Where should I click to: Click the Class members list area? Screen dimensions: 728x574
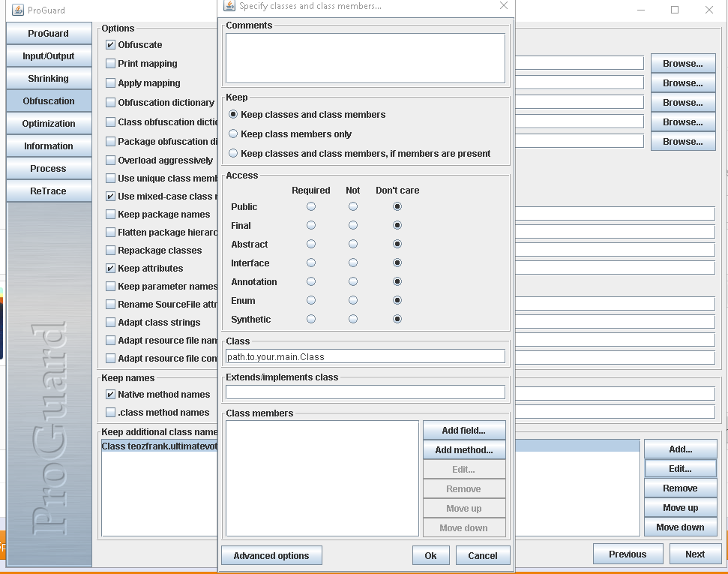[322, 478]
